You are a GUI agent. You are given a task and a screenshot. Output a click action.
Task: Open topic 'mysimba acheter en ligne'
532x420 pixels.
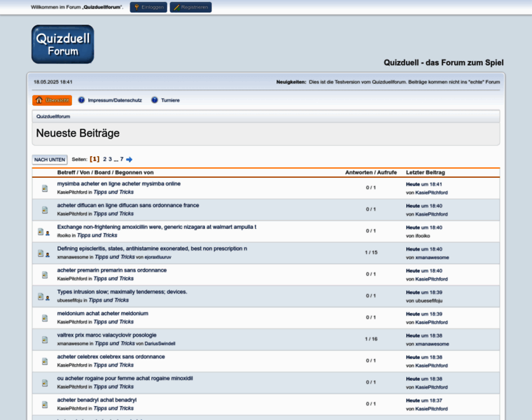pos(119,183)
